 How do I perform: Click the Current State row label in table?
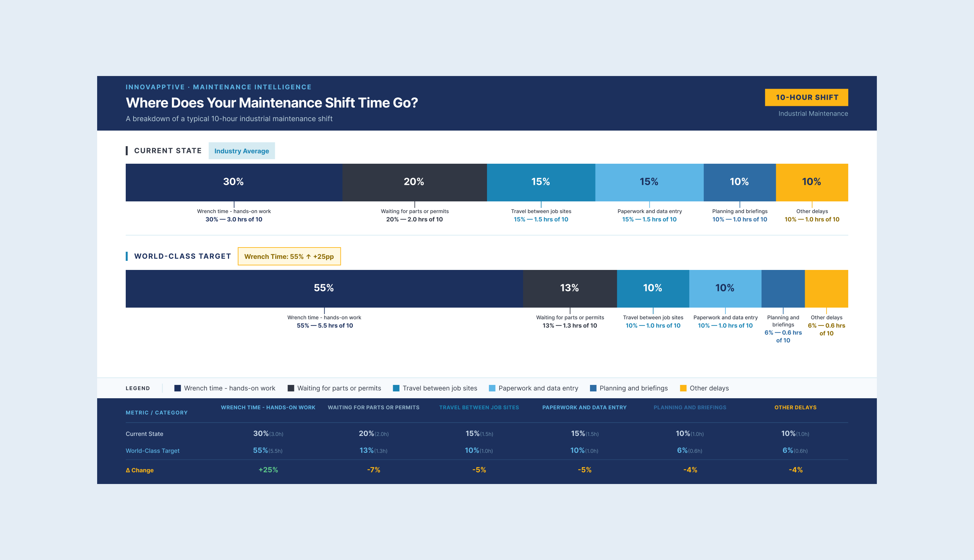145,434
